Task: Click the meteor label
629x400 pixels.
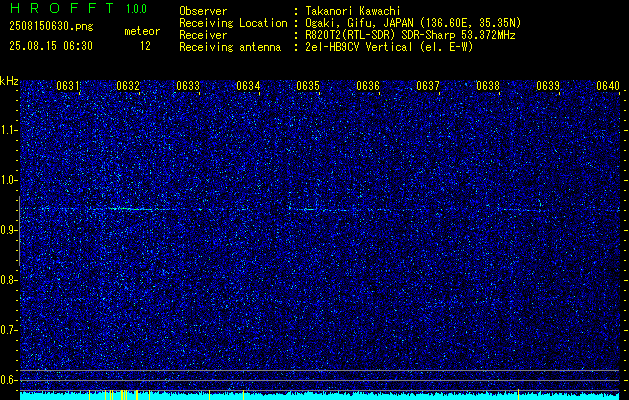Action: (x=142, y=31)
